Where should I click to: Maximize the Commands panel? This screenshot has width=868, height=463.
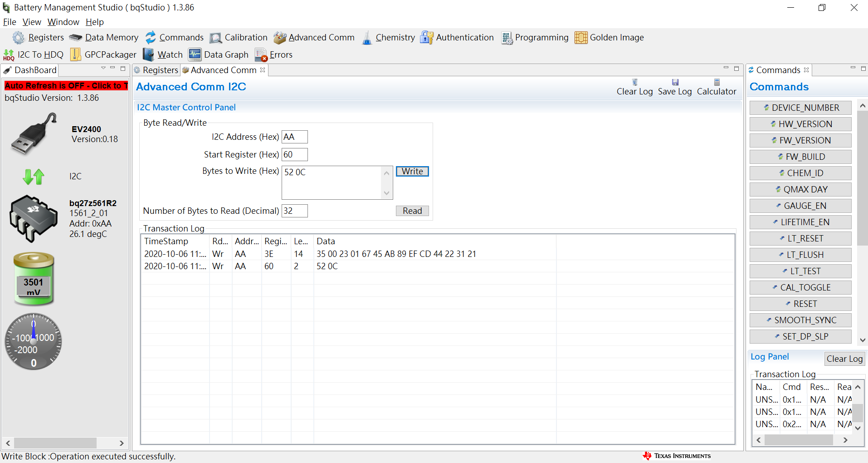863,69
